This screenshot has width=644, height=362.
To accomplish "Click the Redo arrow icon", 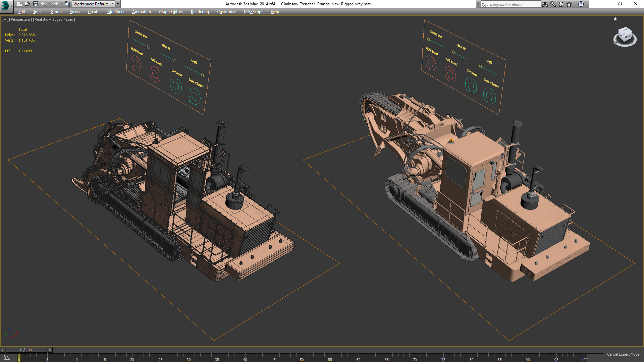I will click(55, 4).
